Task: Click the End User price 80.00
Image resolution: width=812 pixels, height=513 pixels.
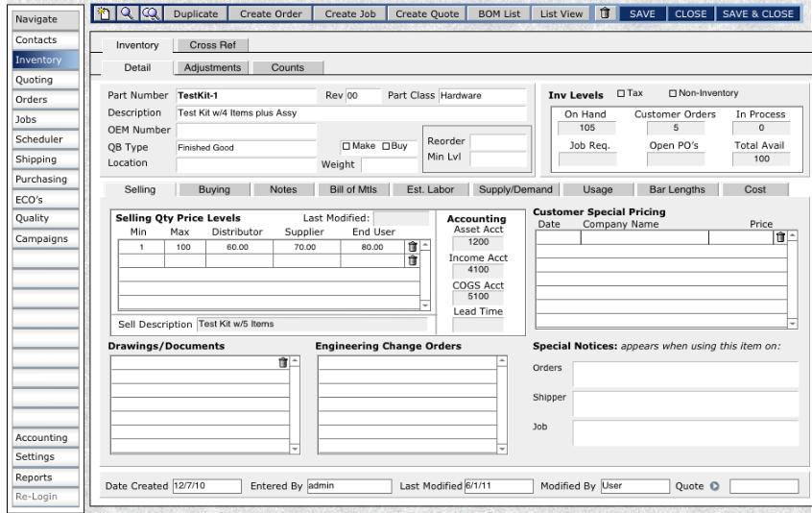Action: [x=372, y=247]
